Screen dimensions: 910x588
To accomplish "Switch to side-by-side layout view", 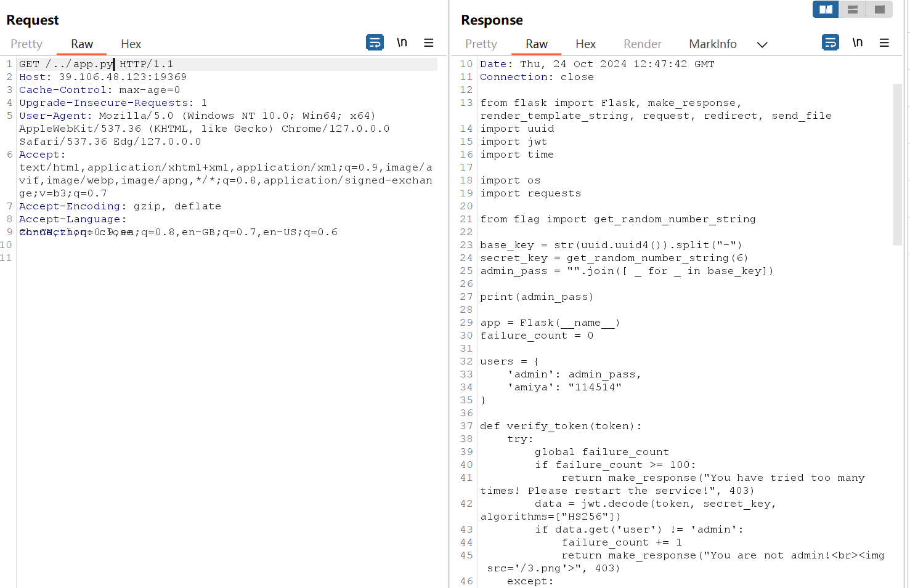I will pyautogui.click(x=826, y=9).
